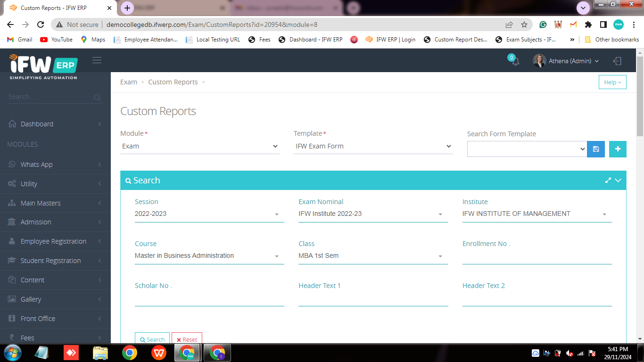Open Notepad from the taskbar

tap(42, 353)
